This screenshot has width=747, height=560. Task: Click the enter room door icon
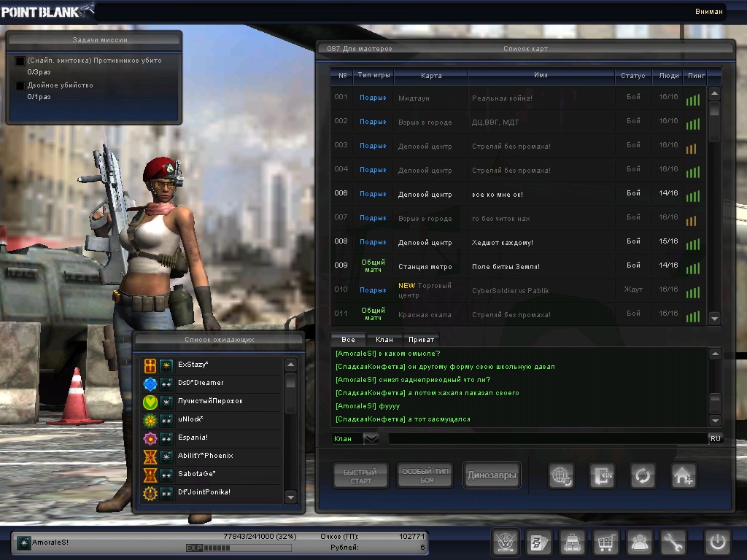(603, 476)
